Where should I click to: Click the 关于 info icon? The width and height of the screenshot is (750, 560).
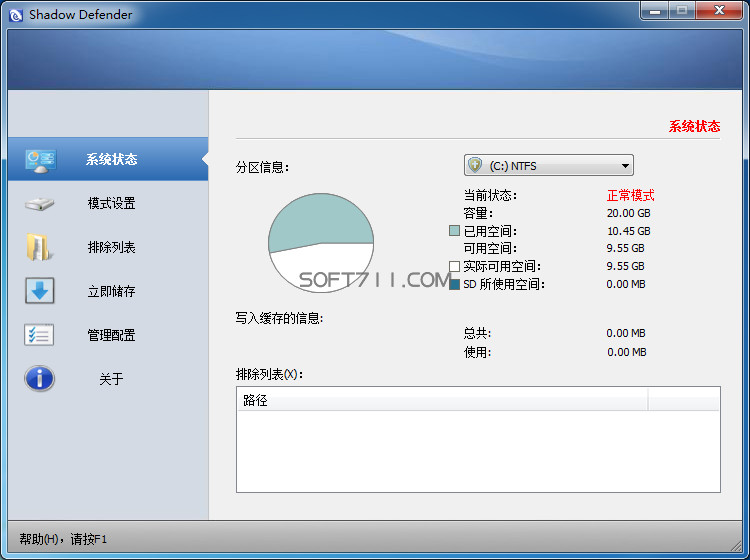tap(39, 379)
